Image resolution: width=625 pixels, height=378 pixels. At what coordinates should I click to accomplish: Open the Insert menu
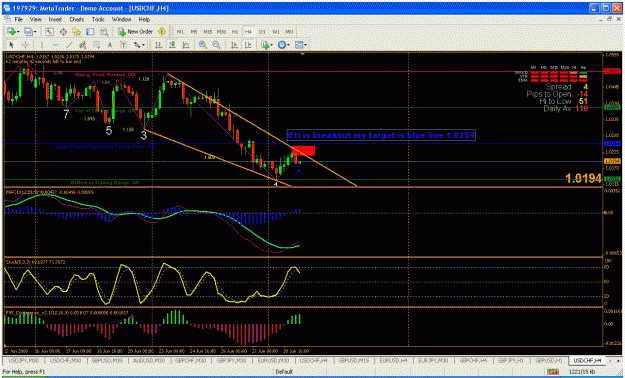(x=55, y=19)
